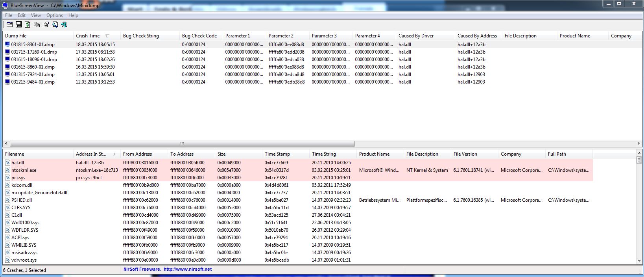Click the ACPI.sys driver icon

coord(7,238)
